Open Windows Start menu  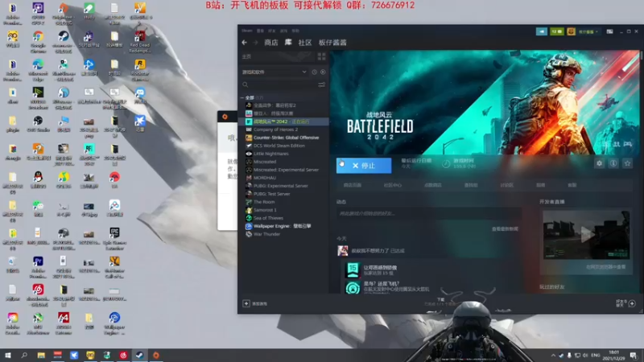(8, 355)
